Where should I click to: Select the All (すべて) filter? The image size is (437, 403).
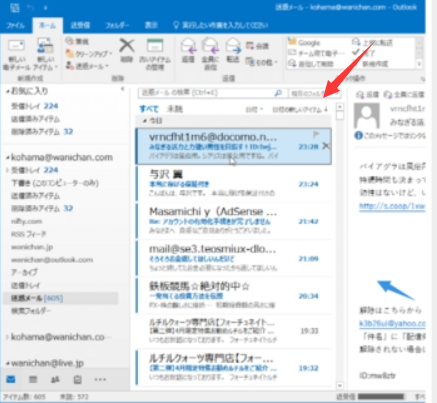point(149,109)
